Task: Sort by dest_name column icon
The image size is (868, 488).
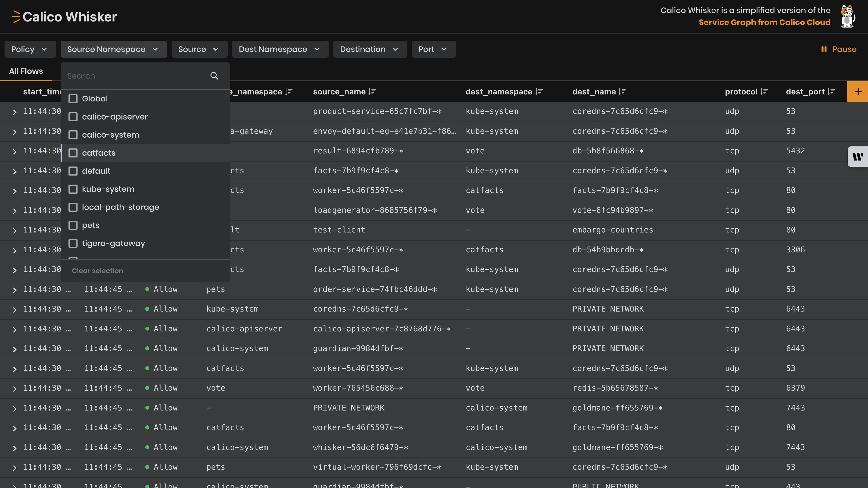Action: tap(622, 91)
